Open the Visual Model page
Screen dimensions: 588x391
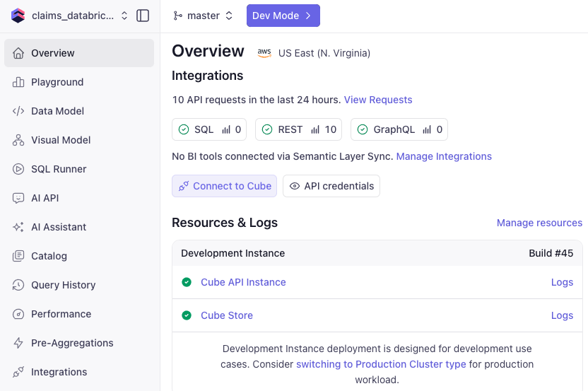[x=79, y=140]
